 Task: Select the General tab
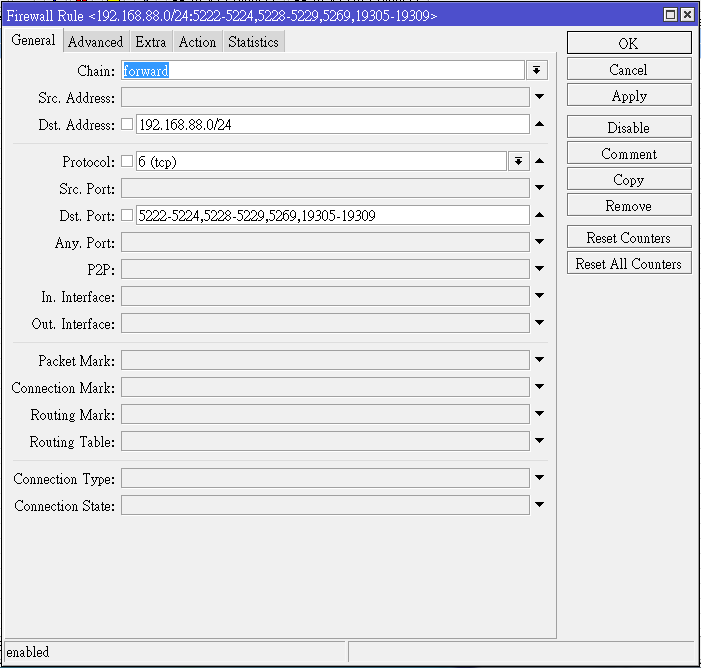(33, 40)
